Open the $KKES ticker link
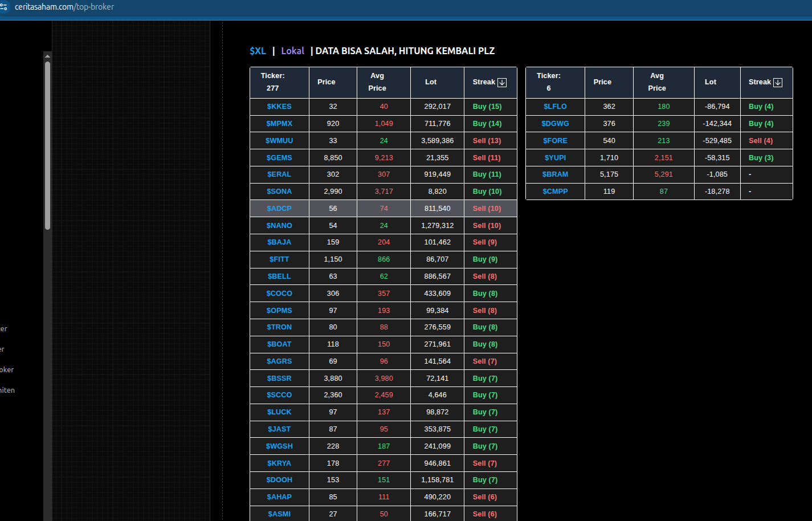Image resolution: width=812 pixels, height=521 pixels. [x=279, y=107]
